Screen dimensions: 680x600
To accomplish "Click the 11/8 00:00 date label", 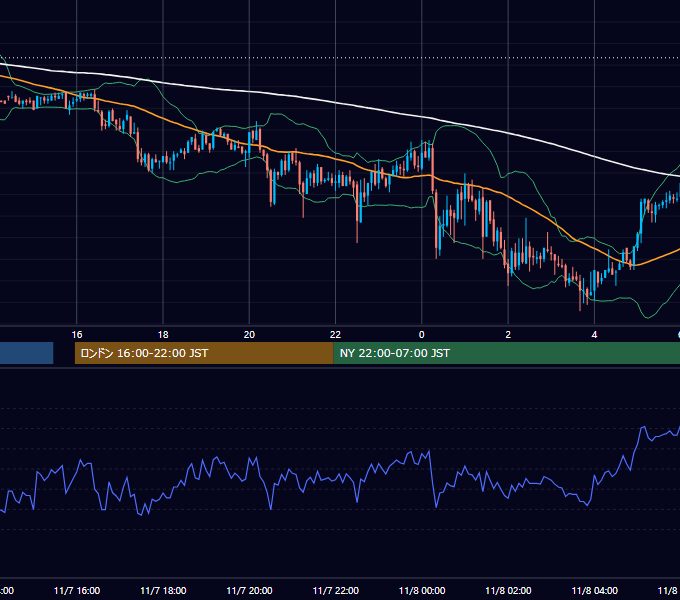I will click(x=422, y=590).
